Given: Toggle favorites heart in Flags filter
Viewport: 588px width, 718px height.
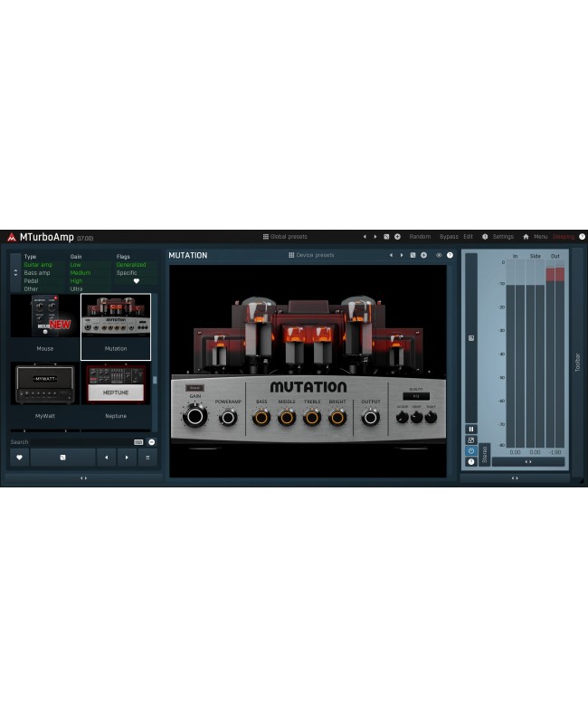Looking at the screenshot, I should 137,281.
